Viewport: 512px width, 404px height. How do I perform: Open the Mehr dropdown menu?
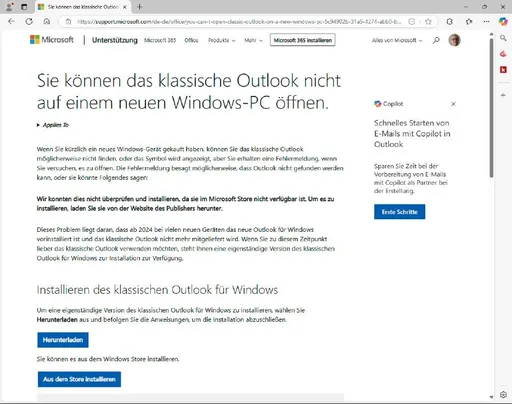253,40
